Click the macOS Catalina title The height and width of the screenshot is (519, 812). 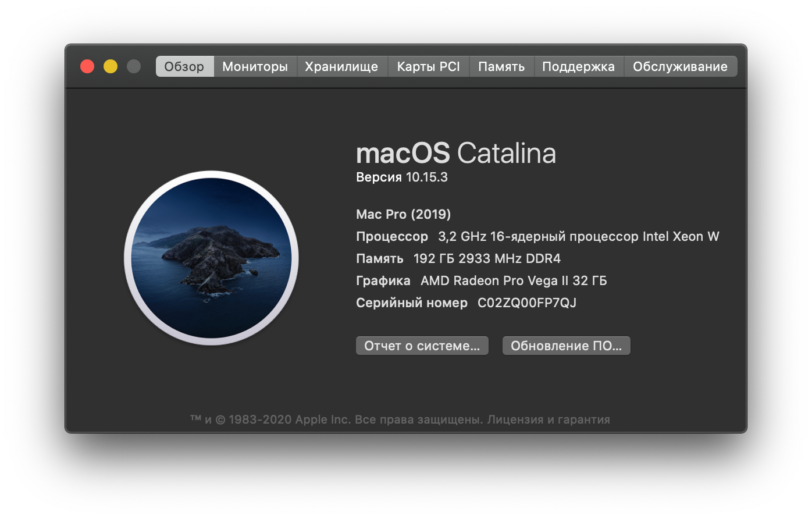pos(456,154)
